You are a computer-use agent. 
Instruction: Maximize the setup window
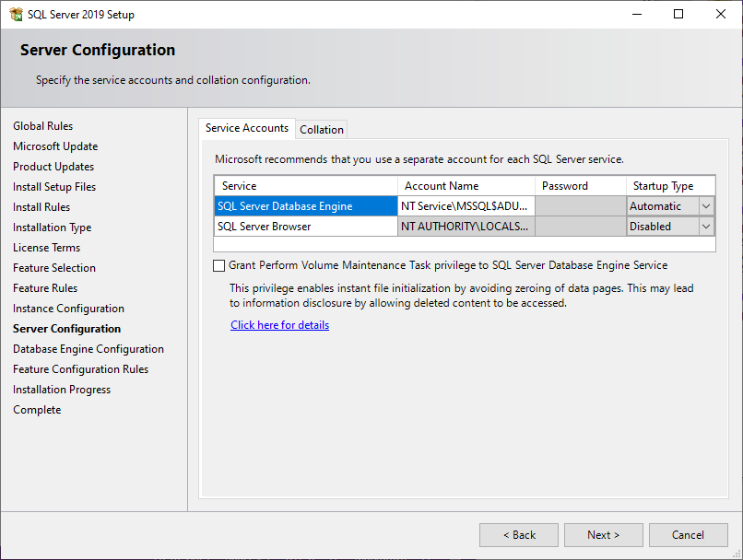(678, 15)
